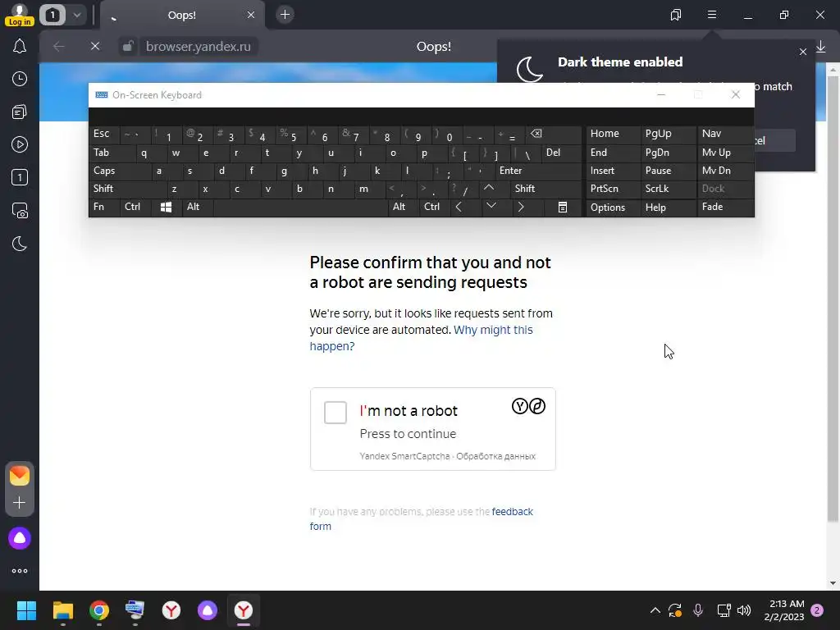Click Mv Up on On-Screen Keyboard
The image size is (840, 630).
(725, 153)
